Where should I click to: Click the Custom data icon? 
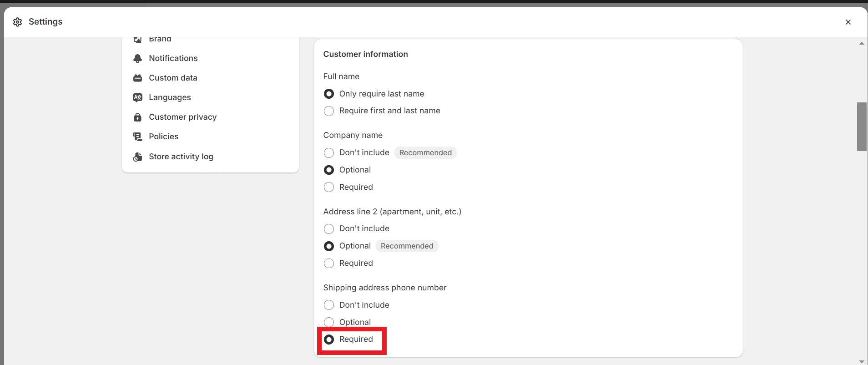(137, 78)
